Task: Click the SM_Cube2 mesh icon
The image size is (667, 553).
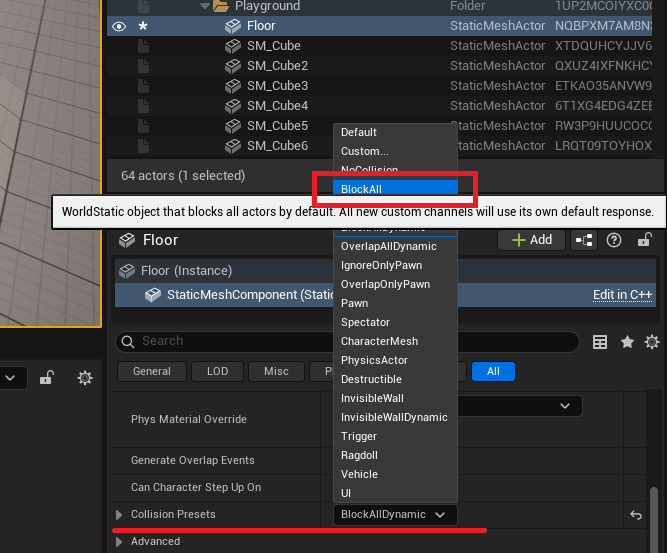Action: click(233, 66)
